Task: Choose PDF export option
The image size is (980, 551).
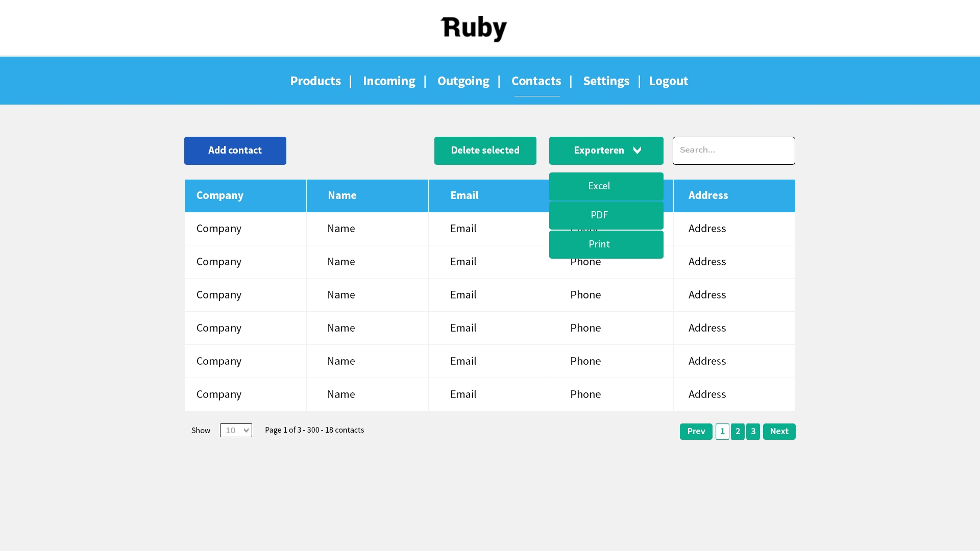Action: (x=606, y=215)
